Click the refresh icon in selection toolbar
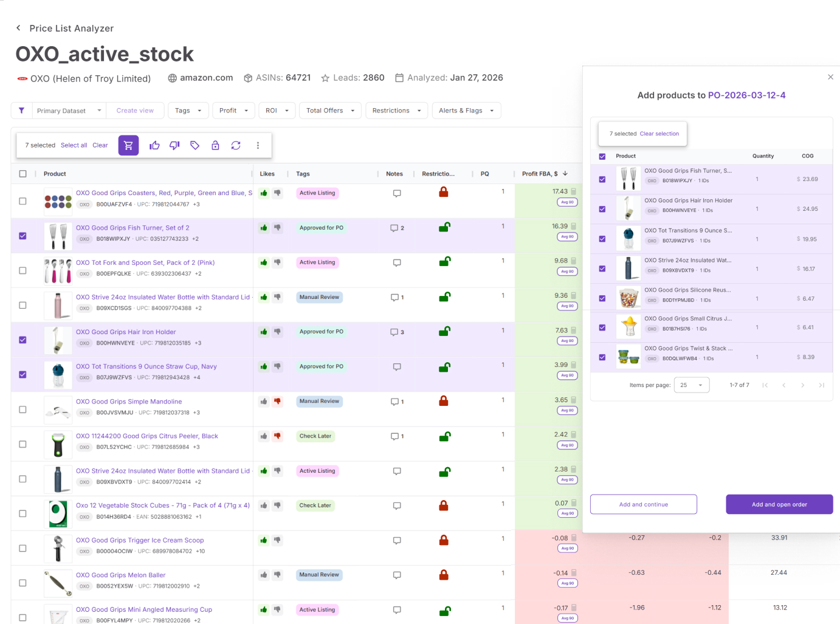The image size is (840, 624). [236, 145]
